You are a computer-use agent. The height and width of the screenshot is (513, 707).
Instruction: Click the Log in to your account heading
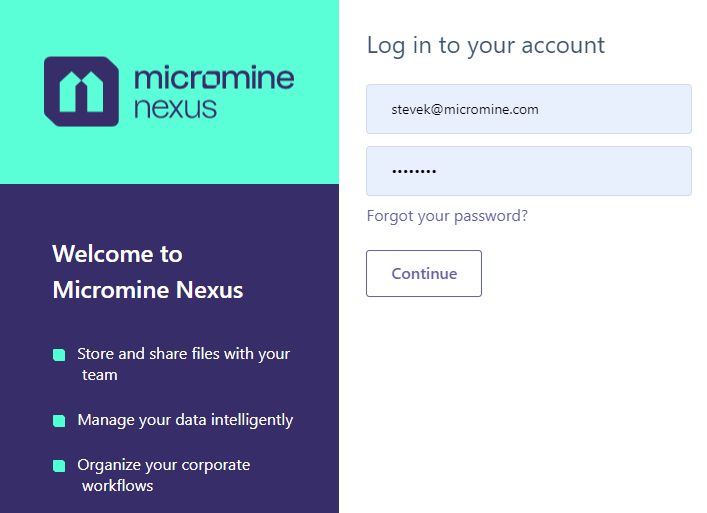pos(486,46)
